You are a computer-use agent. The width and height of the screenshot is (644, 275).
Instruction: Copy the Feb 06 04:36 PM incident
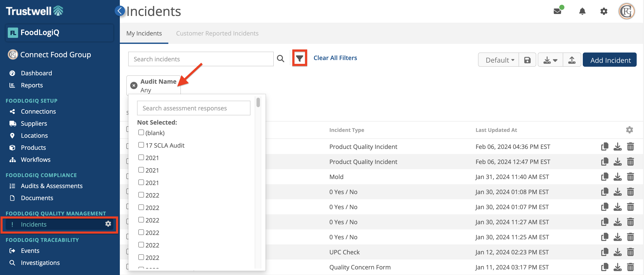click(605, 147)
